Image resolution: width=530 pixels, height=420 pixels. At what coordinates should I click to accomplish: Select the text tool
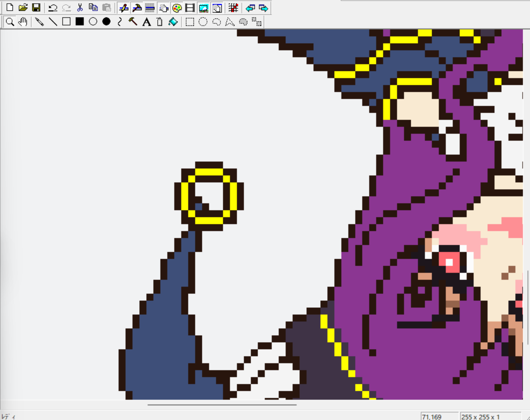point(146,22)
